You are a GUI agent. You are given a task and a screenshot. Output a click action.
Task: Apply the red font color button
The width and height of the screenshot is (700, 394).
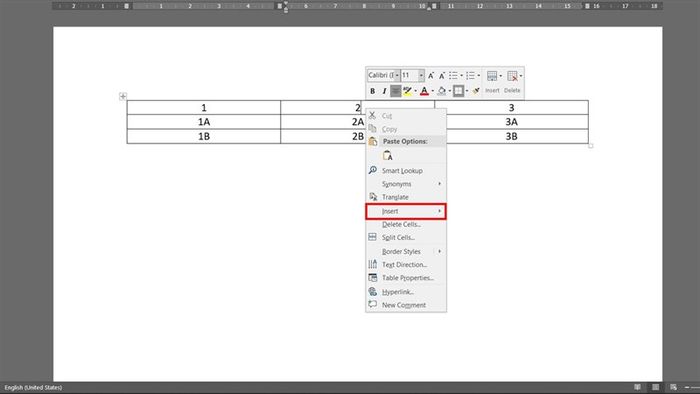(424, 91)
